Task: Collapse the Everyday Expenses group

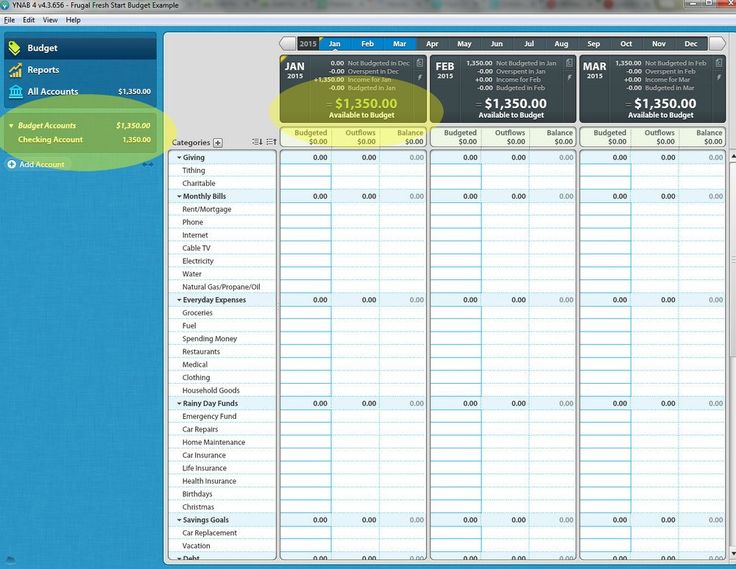Action: pyautogui.click(x=179, y=300)
